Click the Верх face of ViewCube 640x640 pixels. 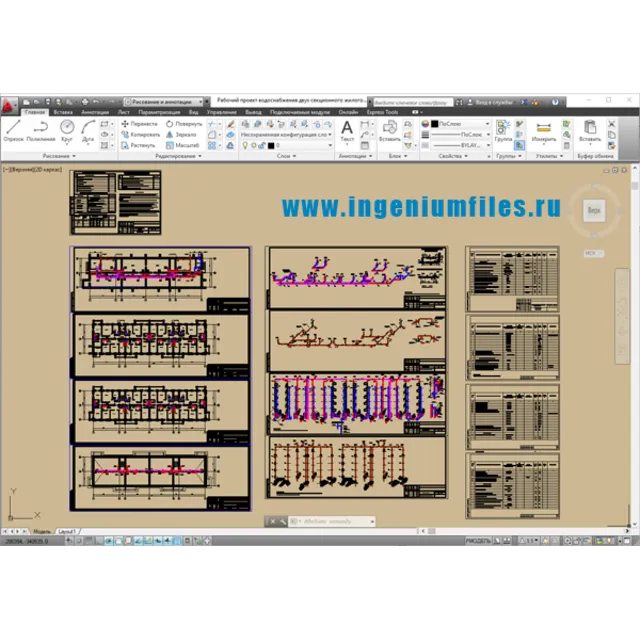[x=594, y=211]
